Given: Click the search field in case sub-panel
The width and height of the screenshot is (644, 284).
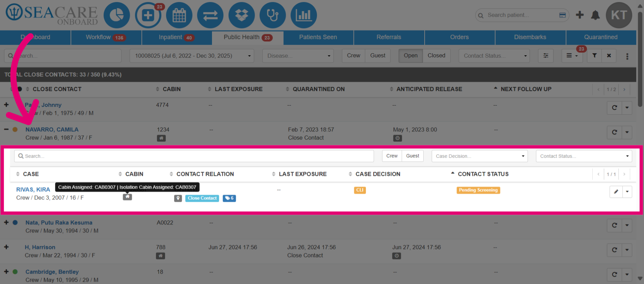Looking at the screenshot, I should (x=194, y=156).
